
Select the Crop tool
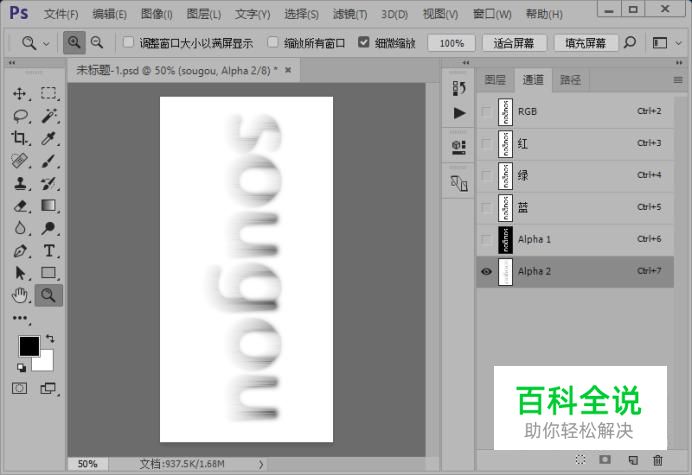click(x=20, y=138)
